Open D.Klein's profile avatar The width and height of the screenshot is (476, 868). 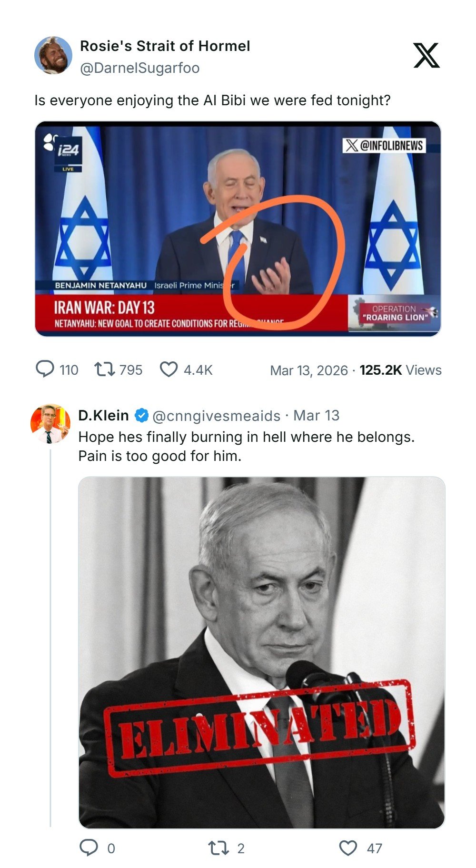(x=50, y=423)
